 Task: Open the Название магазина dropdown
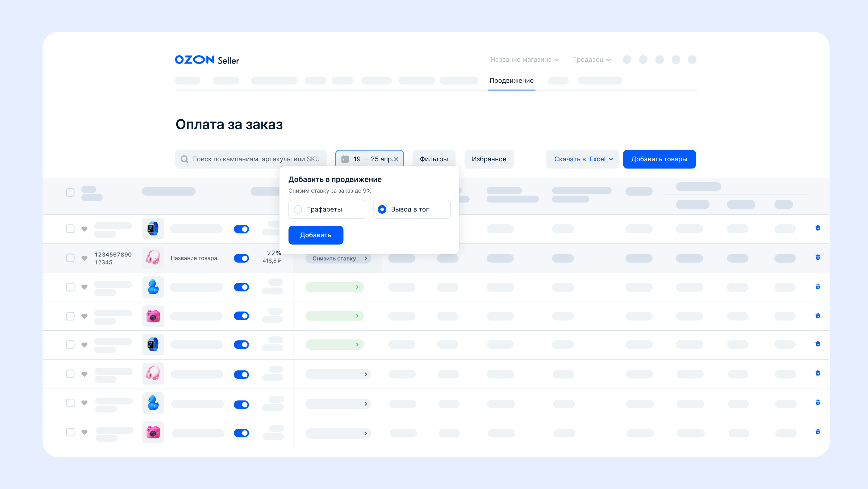524,60
